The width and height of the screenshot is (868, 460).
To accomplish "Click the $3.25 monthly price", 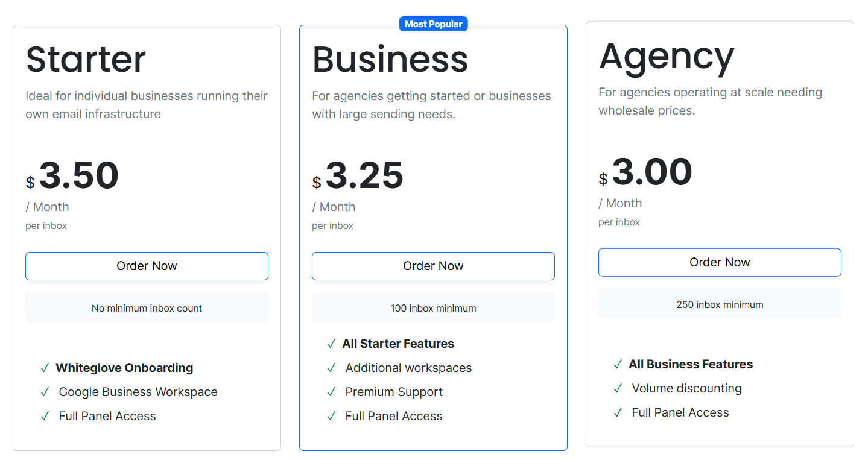I will click(x=364, y=175).
